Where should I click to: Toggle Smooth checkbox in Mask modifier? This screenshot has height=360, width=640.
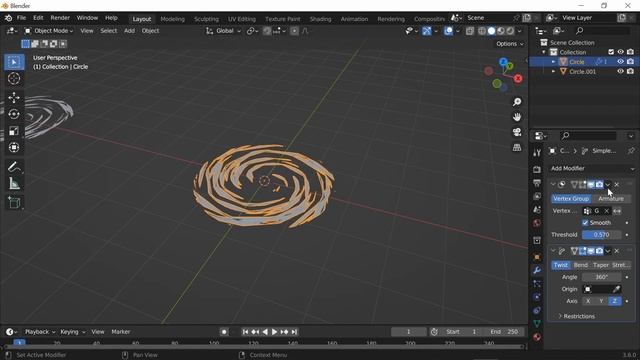[585, 222]
